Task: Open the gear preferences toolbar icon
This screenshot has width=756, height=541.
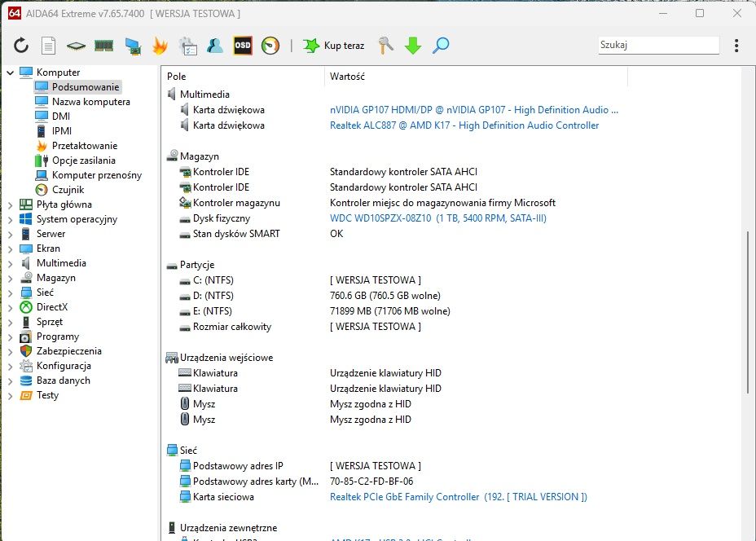Action: pos(188,46)
